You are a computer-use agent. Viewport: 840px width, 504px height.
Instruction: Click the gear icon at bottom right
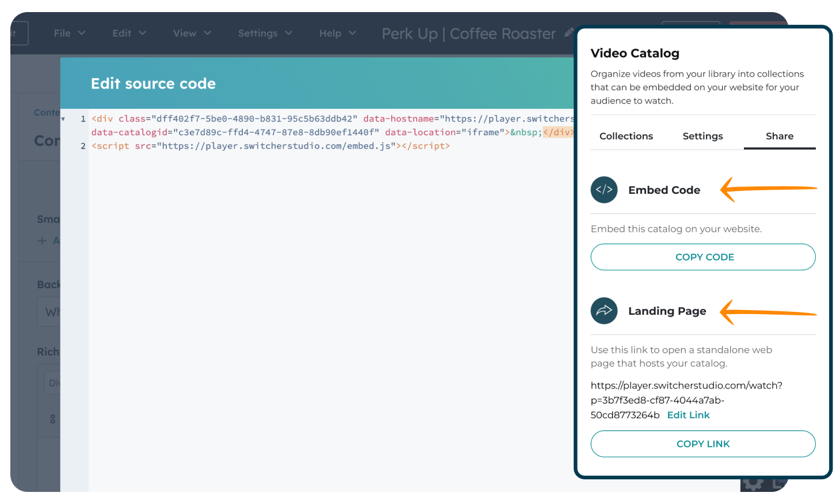753,483
